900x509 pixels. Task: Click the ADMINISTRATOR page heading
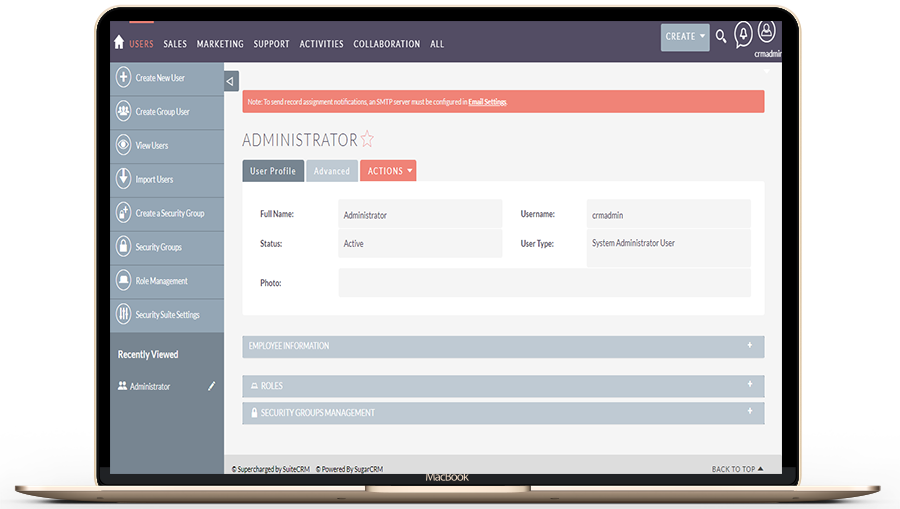pyautogui.click(x=300, y=139)
